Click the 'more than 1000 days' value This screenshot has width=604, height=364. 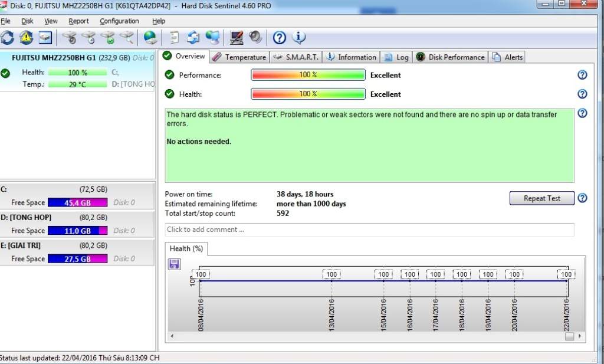311,204
